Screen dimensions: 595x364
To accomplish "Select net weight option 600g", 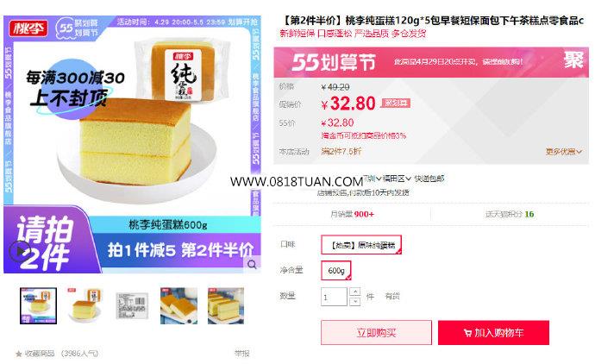I will click(x=336, y=271).
